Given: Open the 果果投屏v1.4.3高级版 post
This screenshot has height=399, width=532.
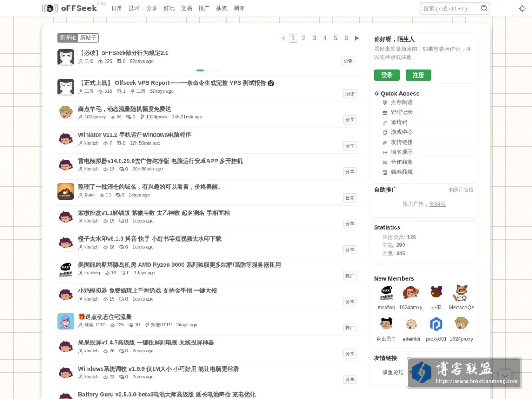Looking at the screenshot, I should [x=146, y=342].
